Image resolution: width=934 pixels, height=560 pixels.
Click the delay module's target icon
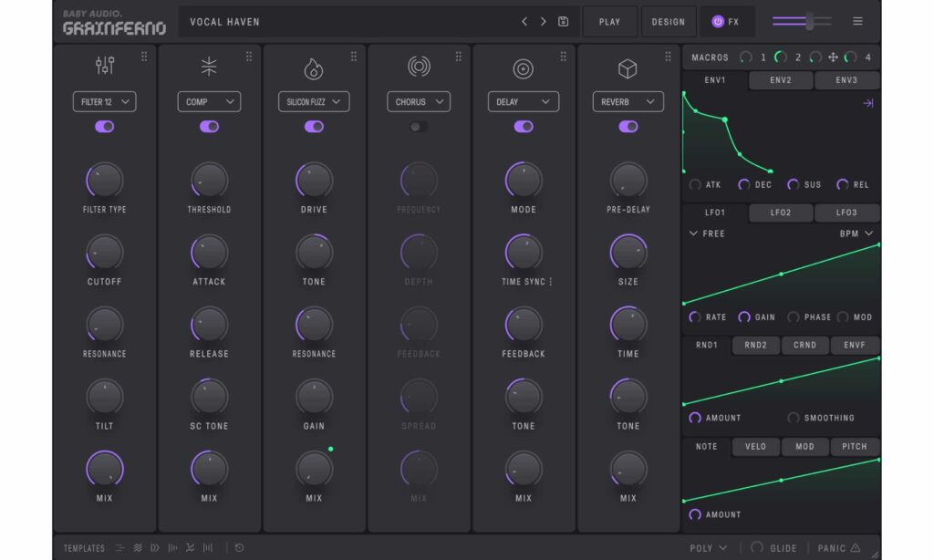tap(523, 67)
